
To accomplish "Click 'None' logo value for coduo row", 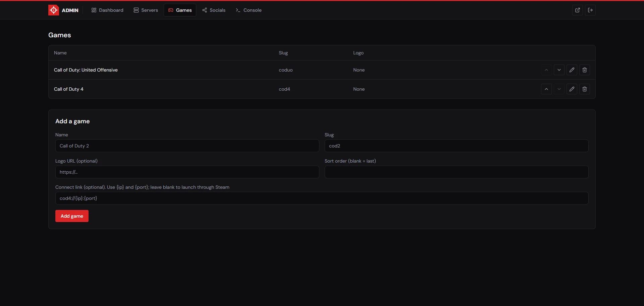I will [359, 70].
